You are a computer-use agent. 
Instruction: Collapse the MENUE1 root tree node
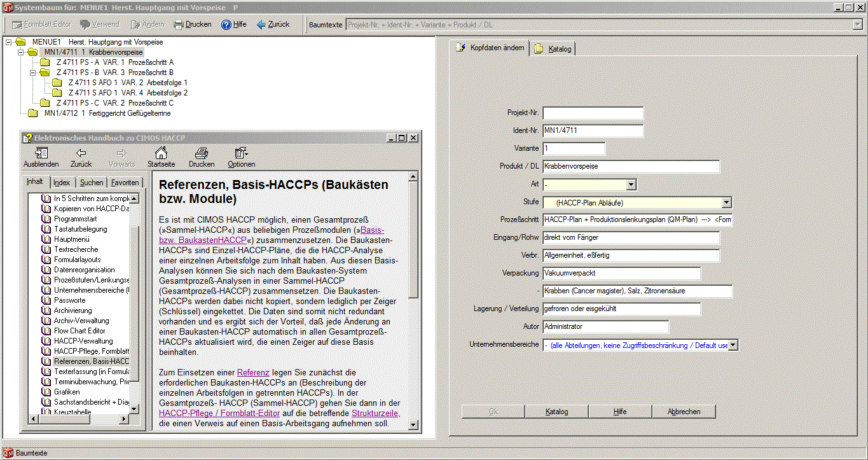(x=8, y=42)
